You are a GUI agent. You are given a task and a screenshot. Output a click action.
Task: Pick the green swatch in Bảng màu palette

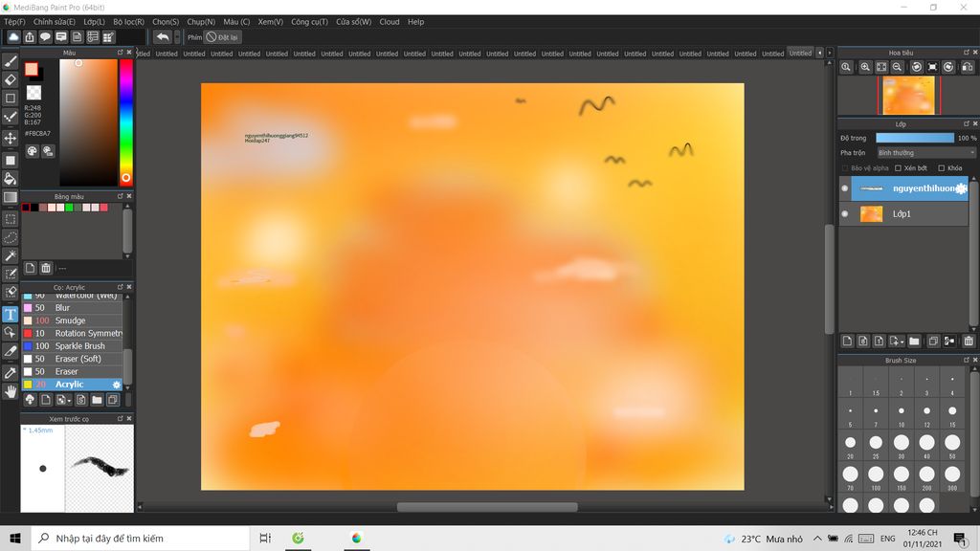click(x=69, y=208)
